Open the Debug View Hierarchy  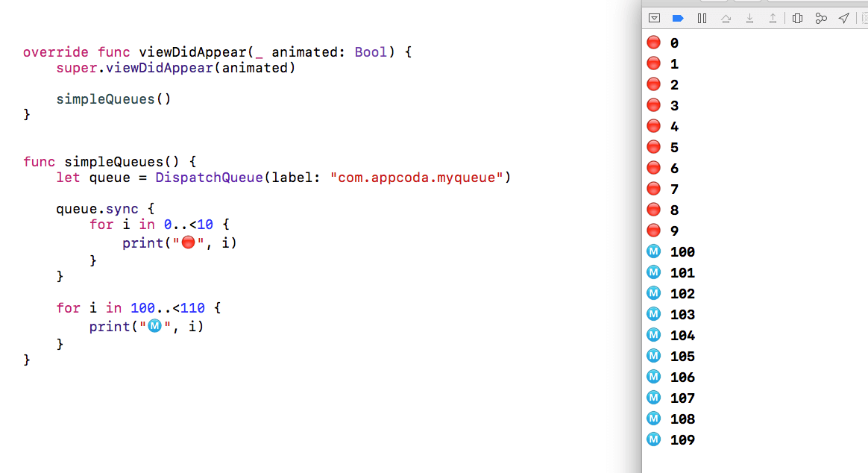(x=798, y=18)
